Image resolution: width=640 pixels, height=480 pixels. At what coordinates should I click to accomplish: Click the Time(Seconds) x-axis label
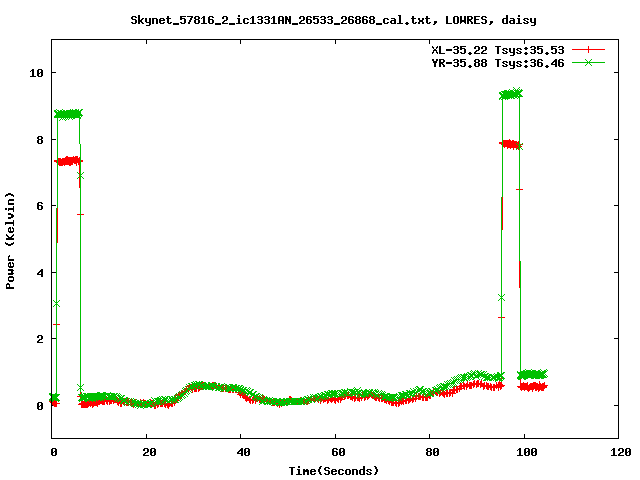click(x=334, y=471)
